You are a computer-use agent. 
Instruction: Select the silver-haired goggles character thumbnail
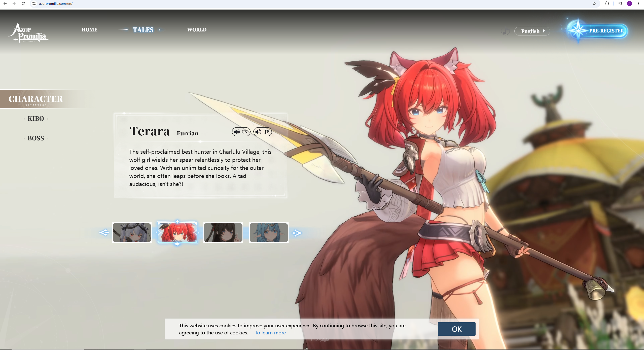coord(132,232)
